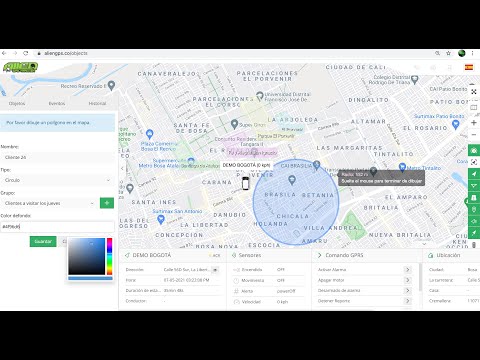Reload the page with the refresh icon
This screenshot has width=480, height=360.
[26, 53]
